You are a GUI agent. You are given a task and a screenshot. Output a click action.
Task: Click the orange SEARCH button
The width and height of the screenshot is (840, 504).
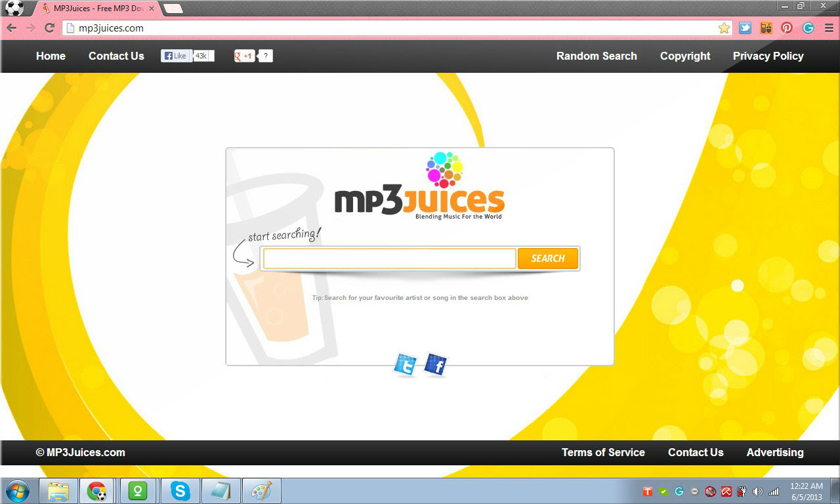pyautogui.click(x=548, y=259)
